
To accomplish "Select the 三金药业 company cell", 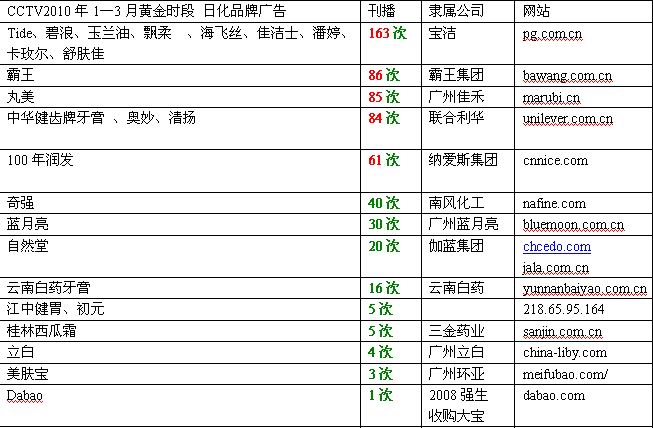I will pyautogui.click(x=456, y=331).
